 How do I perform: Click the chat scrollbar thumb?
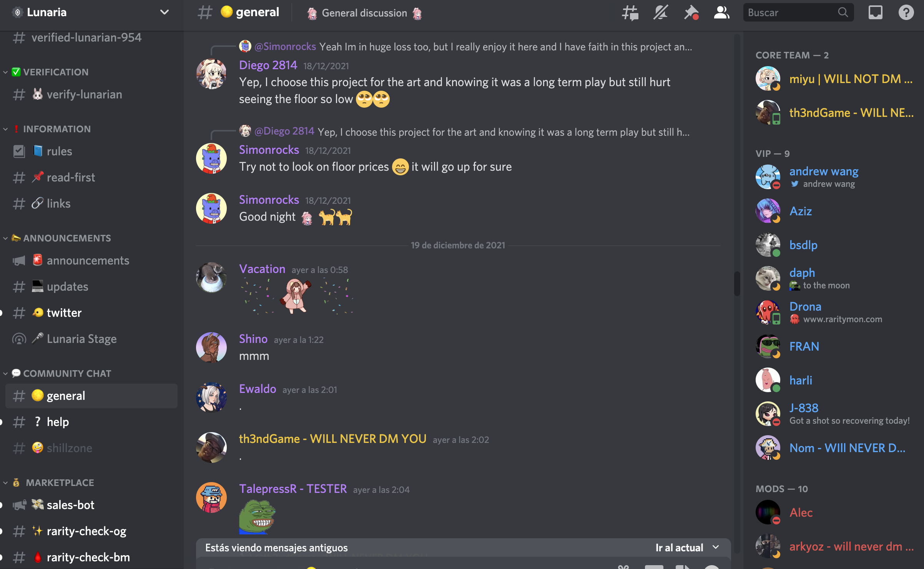(737, 284)
